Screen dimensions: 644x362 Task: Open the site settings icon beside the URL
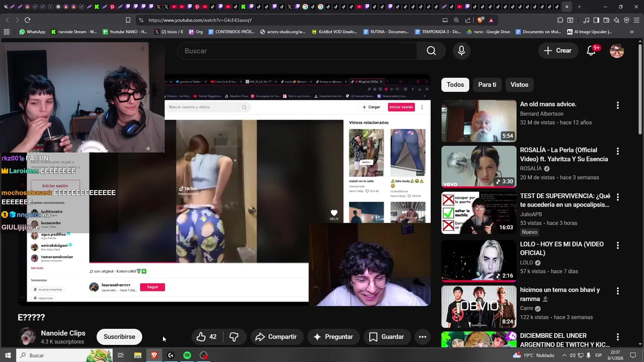click(141, 20)
